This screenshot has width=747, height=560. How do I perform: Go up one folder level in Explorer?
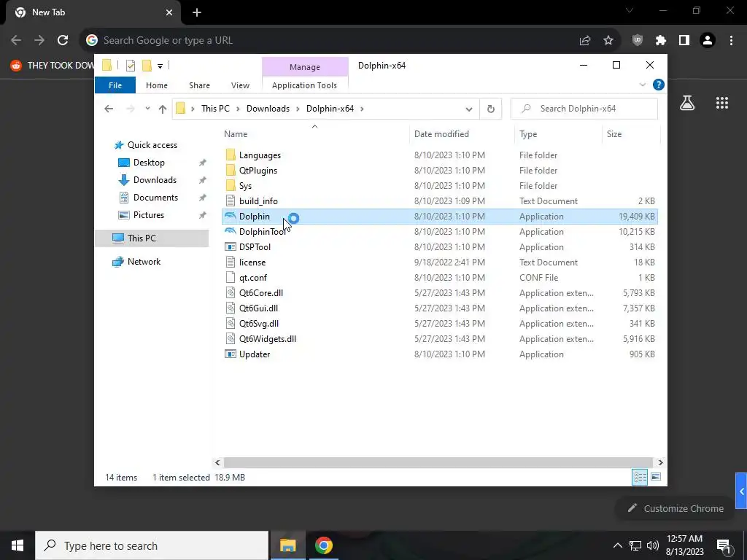coord(163,109)
